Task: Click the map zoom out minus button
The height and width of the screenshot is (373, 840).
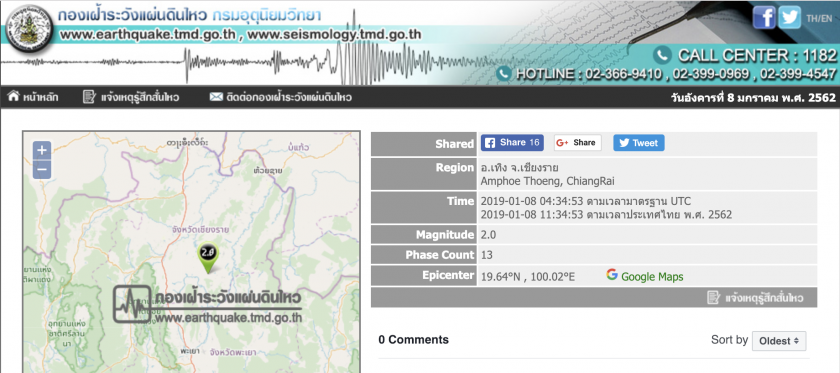Action: 42,170
